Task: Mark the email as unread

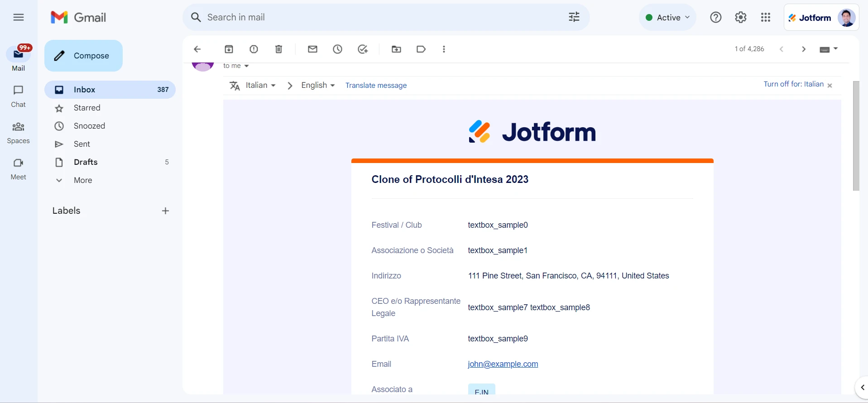Action: [313, 49]
